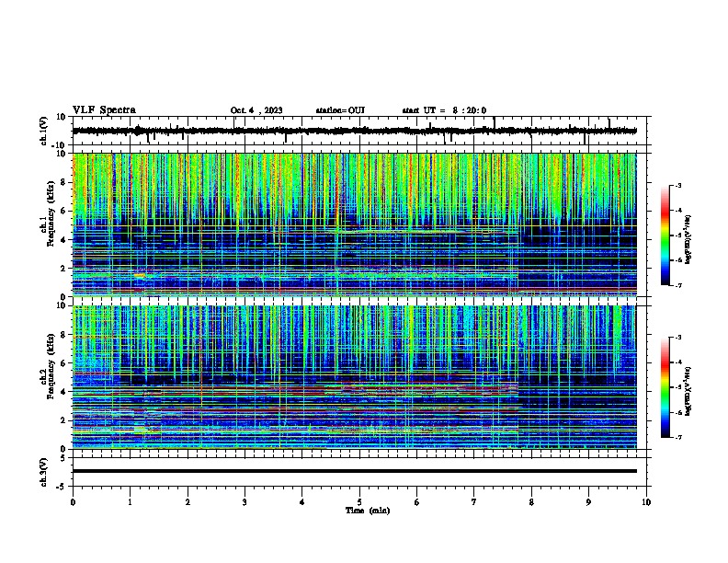The height and width of the screenshot is (563, 728).
Task: Click the "10" label ending the time axis
Action: point(646,501)
